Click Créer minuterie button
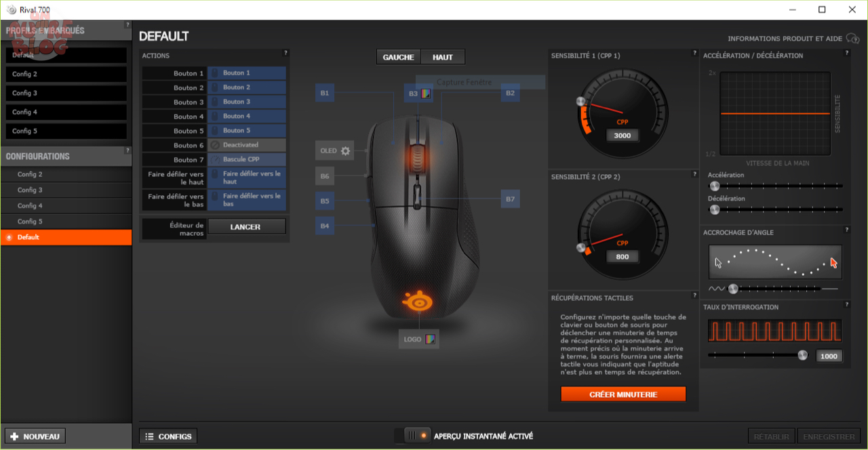This screenshot has height=450, width=868. tap(623, 394)
